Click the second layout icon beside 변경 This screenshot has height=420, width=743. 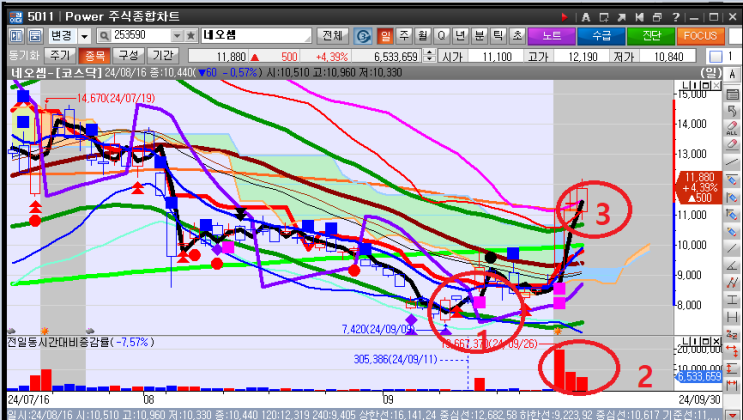[x=35, y=36]
